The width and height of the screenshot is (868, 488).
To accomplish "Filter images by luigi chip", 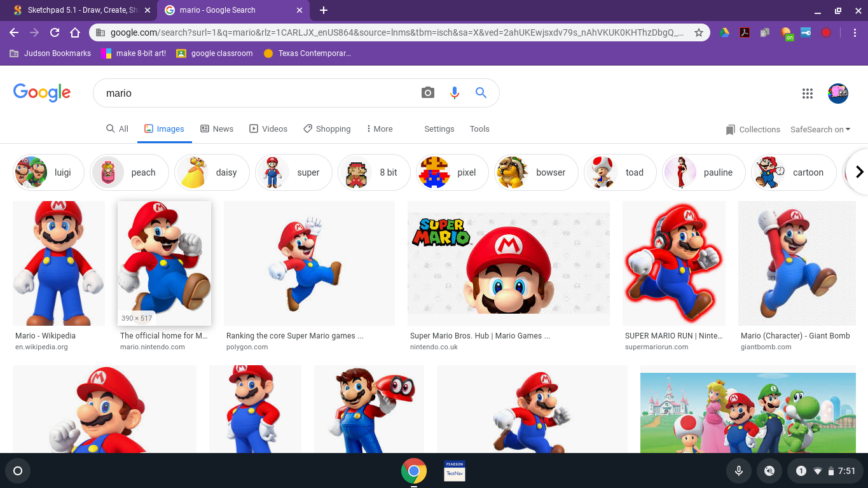I will [x=48, y=172].
